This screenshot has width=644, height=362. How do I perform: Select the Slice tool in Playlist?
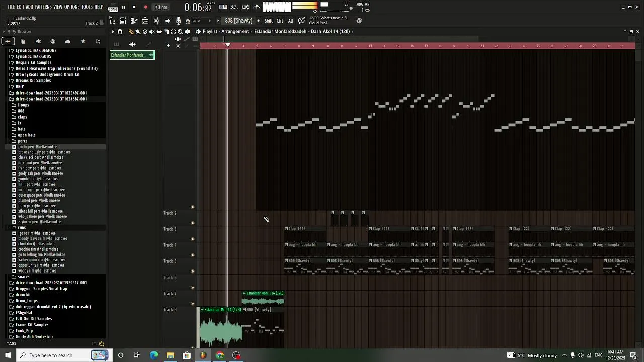pyautogui.click(x=166, y=32)
